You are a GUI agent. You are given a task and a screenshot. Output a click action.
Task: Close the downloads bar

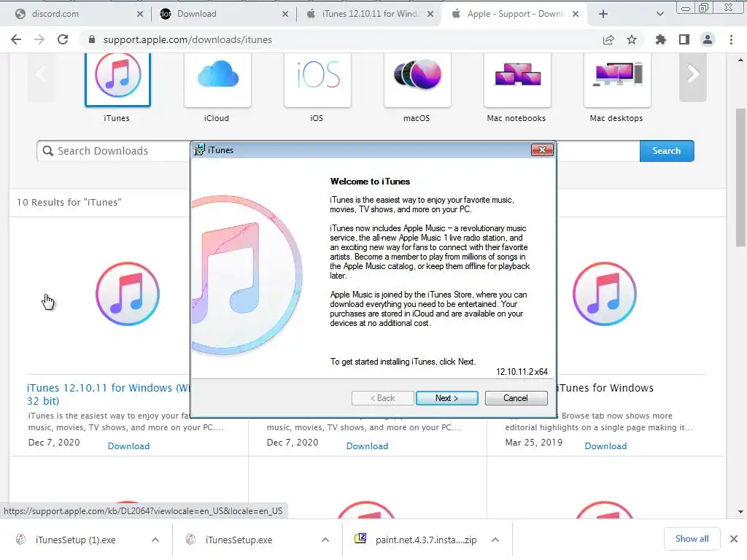click(x=734, y=539)
